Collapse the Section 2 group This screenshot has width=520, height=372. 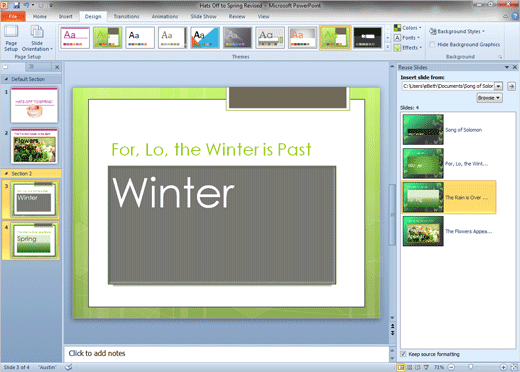click(x=6, y=174)
